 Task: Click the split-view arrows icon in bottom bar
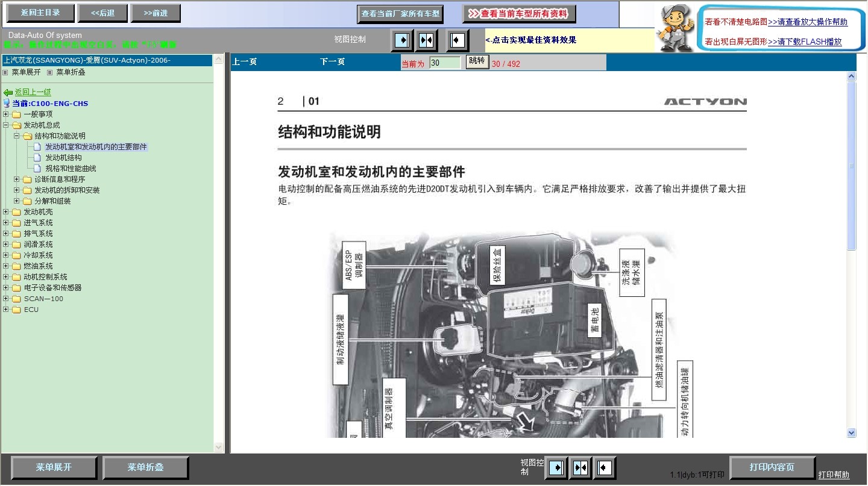pos(580,468)
